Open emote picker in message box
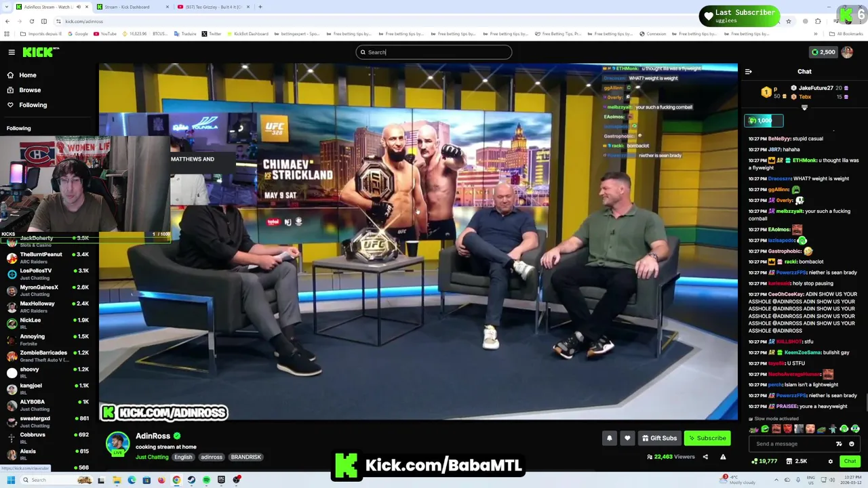The width and height of the screenshot is (868, 488). tap(852, 444)
